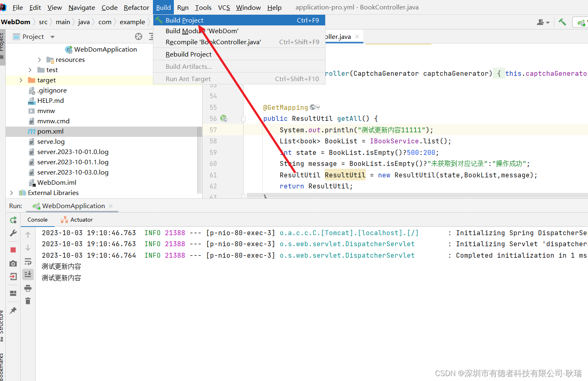Toggle scroll to end in console
This screenshot has height=381, width=588.
coord(28,274)
